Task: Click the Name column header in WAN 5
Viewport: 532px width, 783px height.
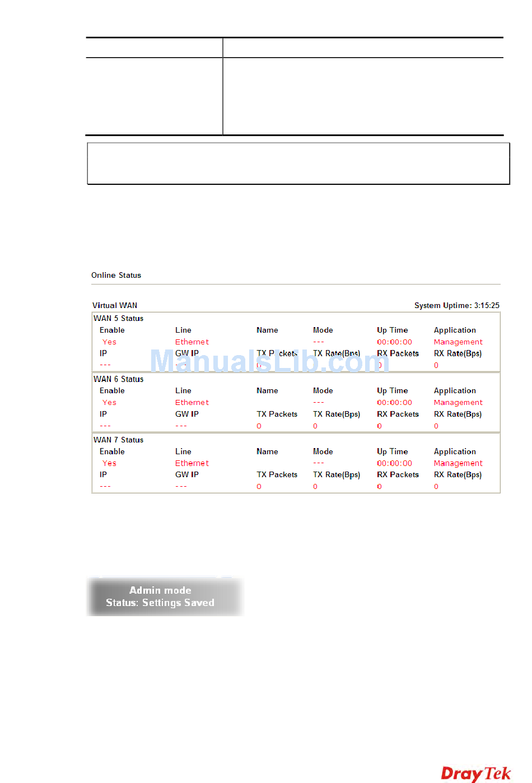Action: (267, 330)
